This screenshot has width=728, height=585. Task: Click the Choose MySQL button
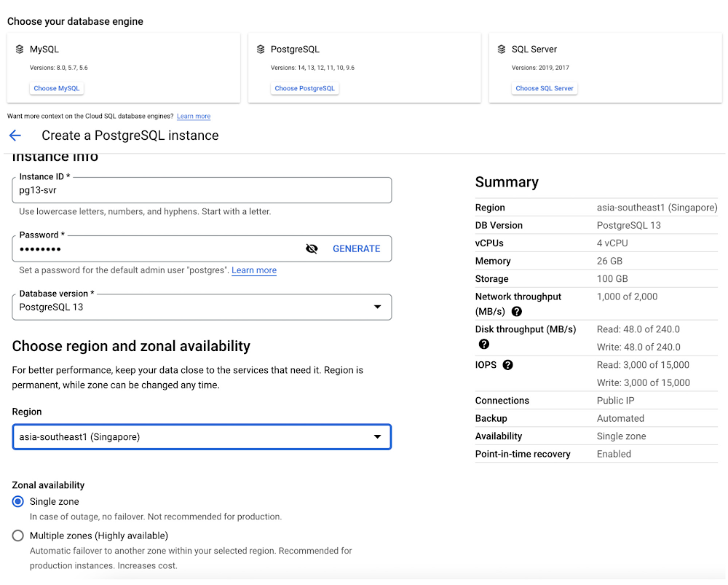click(57, 88)
